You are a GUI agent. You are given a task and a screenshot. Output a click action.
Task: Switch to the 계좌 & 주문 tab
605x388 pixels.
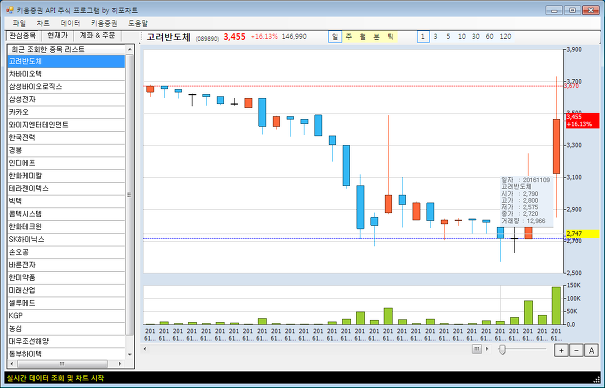click(97, 35)
